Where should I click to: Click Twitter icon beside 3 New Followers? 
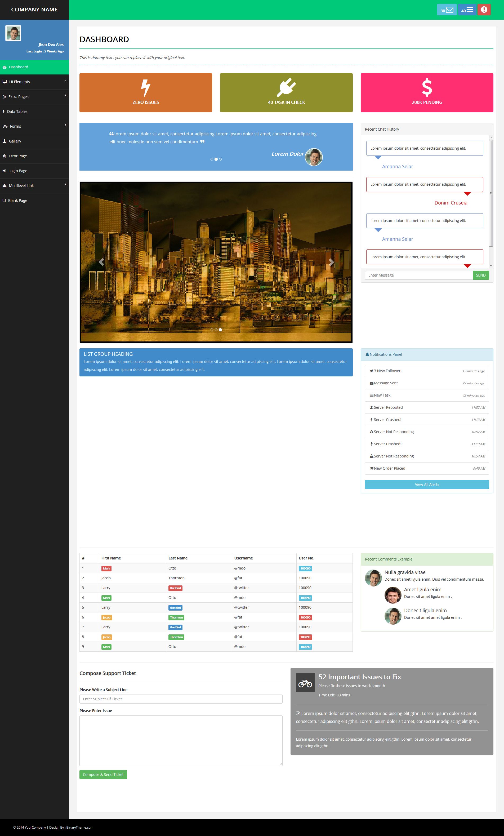371,371
